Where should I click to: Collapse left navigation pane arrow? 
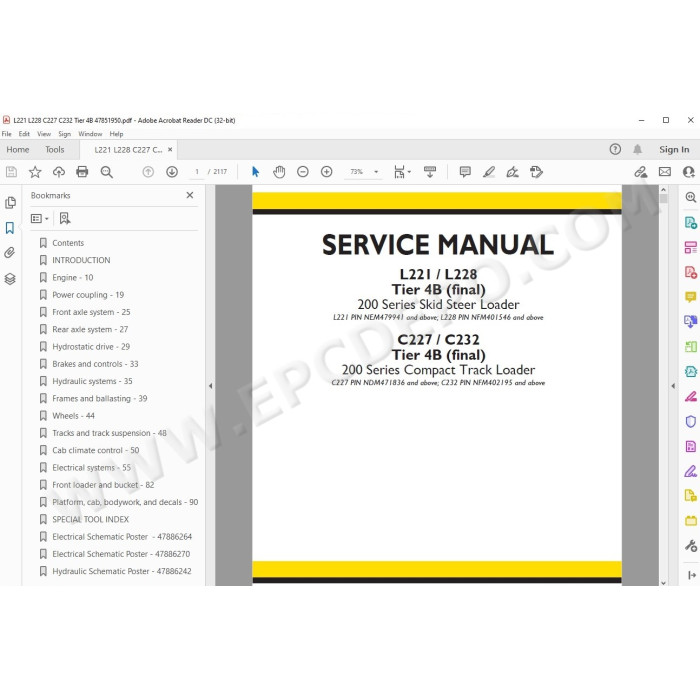[x=210, y=386]
